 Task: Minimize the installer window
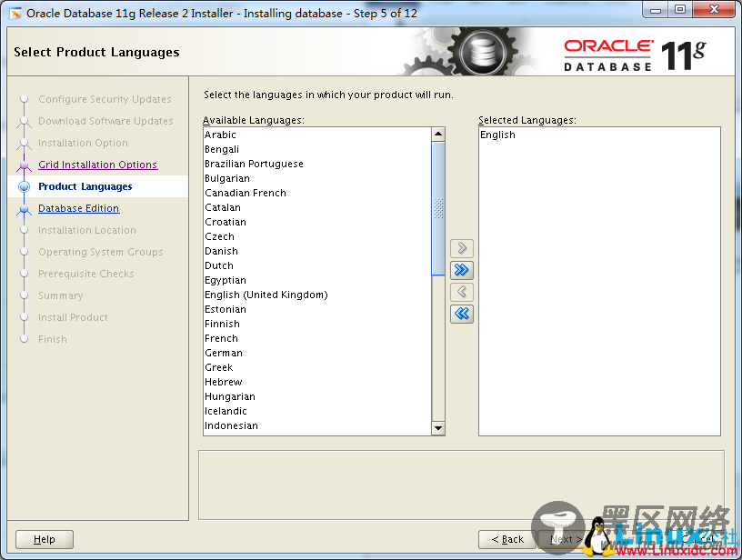[x=656, y=10]
